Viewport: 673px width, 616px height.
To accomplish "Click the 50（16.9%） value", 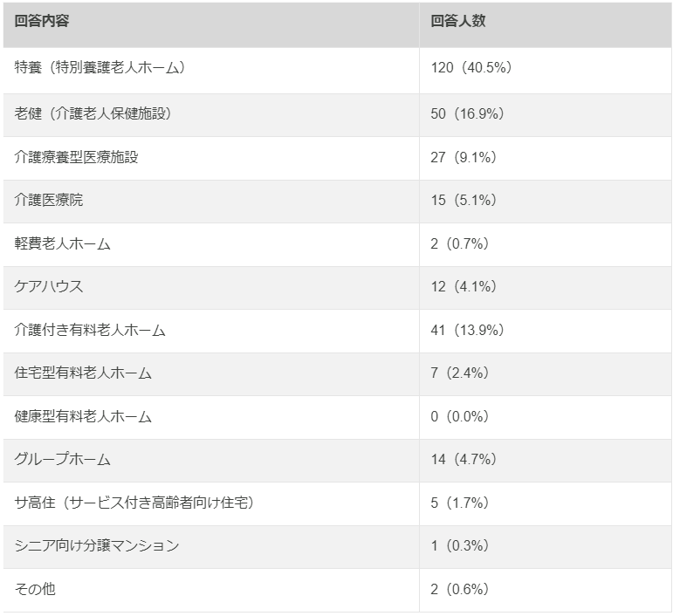I will 468,114.
